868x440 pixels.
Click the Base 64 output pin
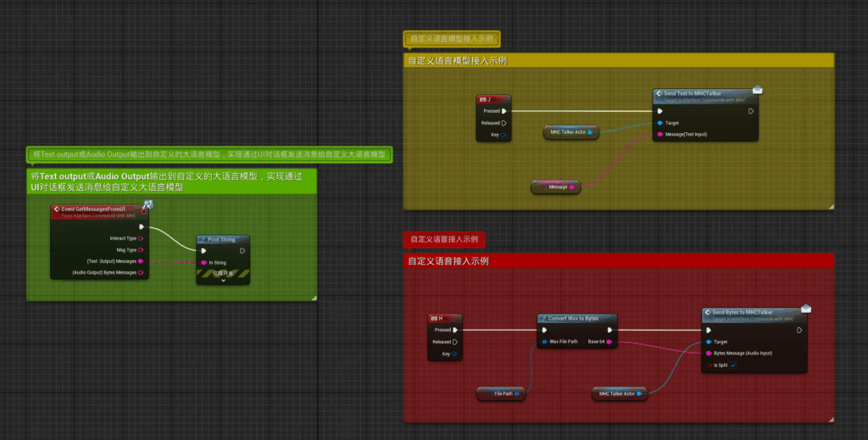609,342
